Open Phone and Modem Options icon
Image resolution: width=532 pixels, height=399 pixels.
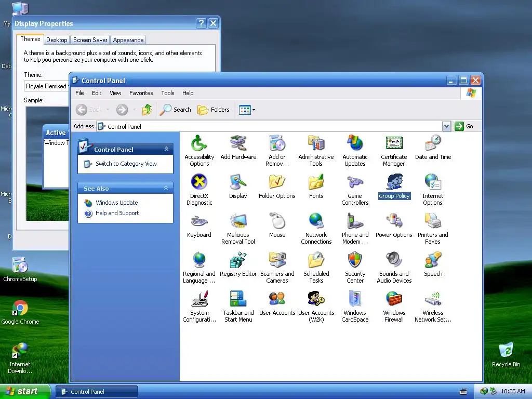coord(355,221)
